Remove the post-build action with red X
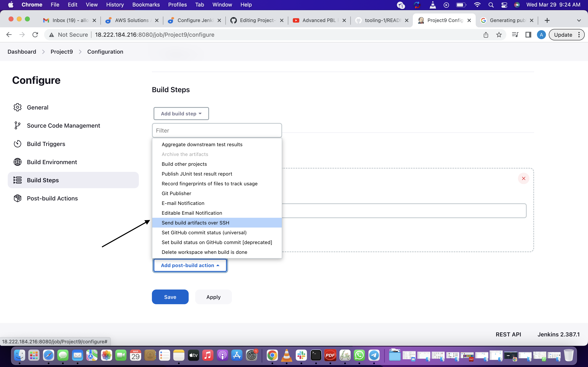Screen dimensions: 588x367 524,178
